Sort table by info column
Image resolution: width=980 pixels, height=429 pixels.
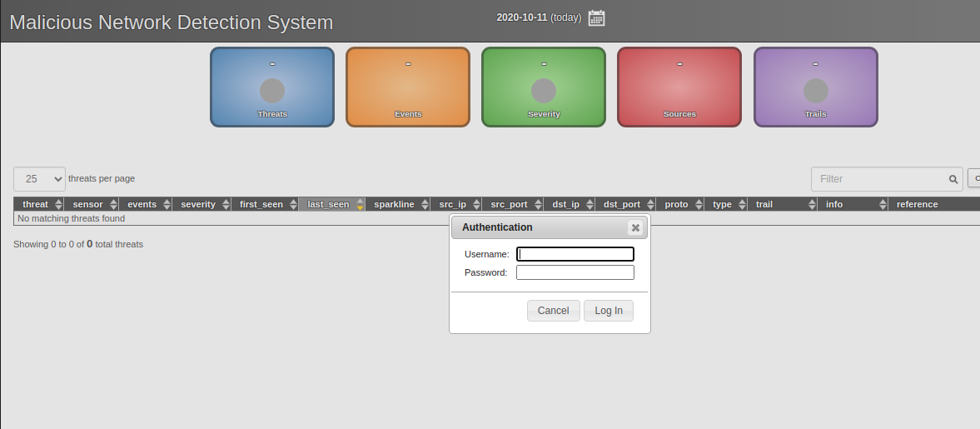[x=853, y=204]
